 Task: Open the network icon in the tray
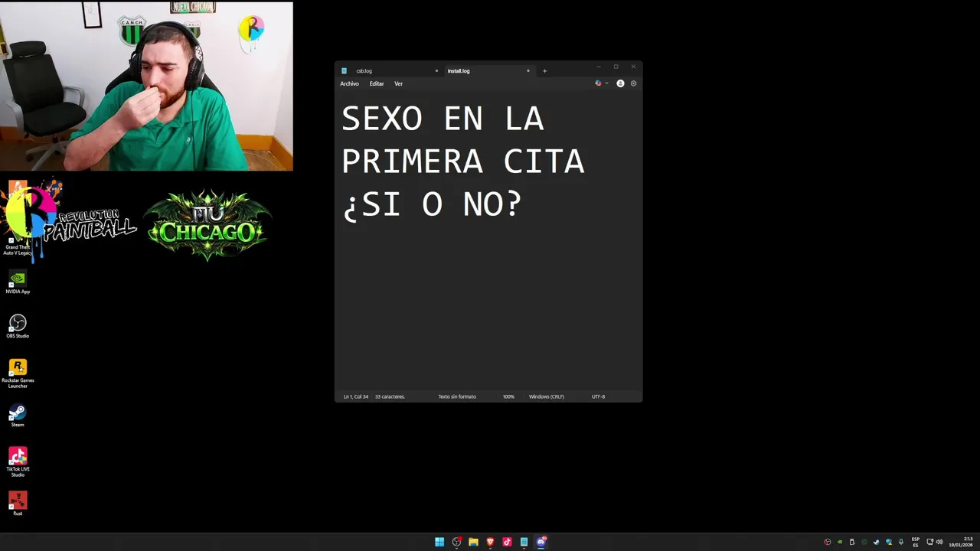tap(929, 542)
